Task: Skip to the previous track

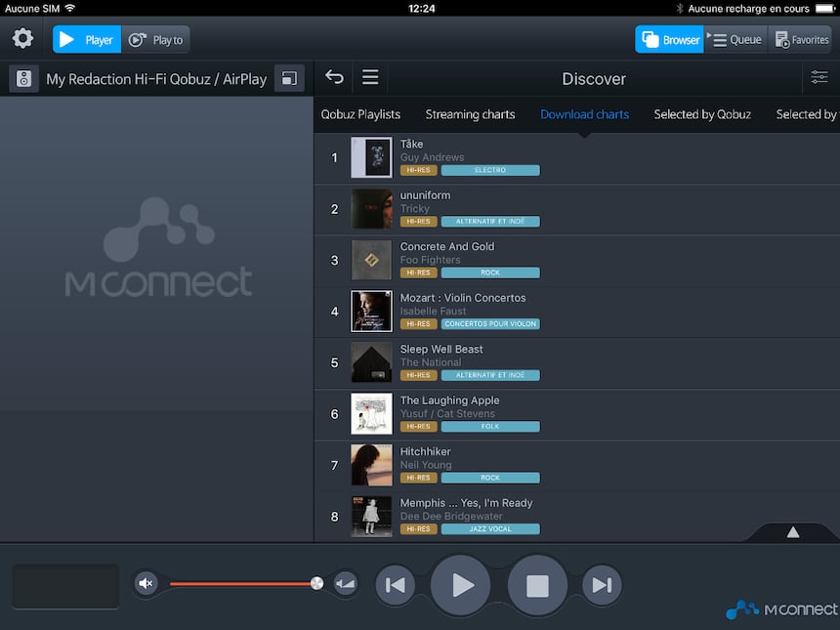Action: point(396,585)
